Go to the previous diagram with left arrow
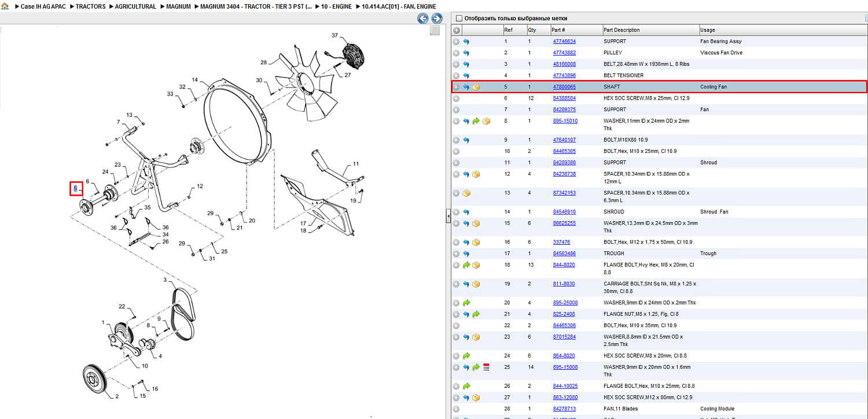This screenshot has height=419, width=868. (423, 19)
